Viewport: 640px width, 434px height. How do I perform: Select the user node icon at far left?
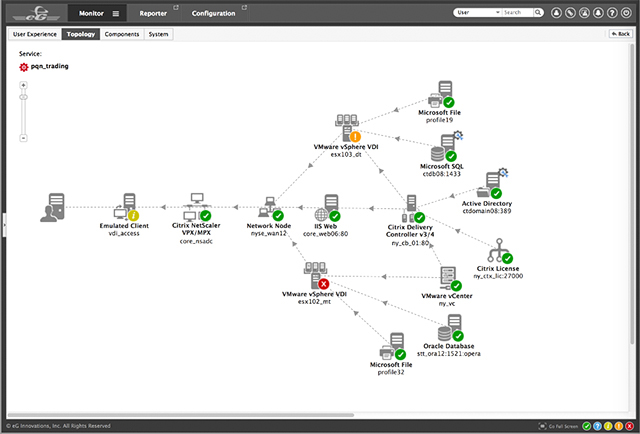(x=53, y=207)
